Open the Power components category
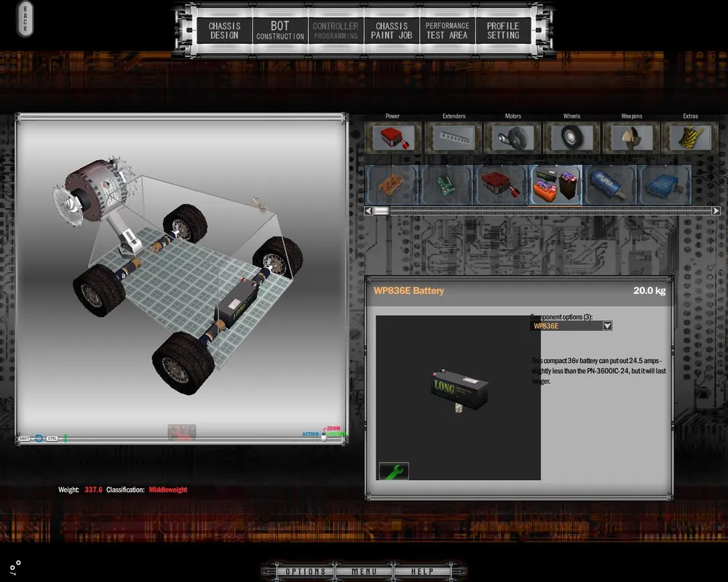Viewport: 728px width, 582px height. [x=393, y=137]
